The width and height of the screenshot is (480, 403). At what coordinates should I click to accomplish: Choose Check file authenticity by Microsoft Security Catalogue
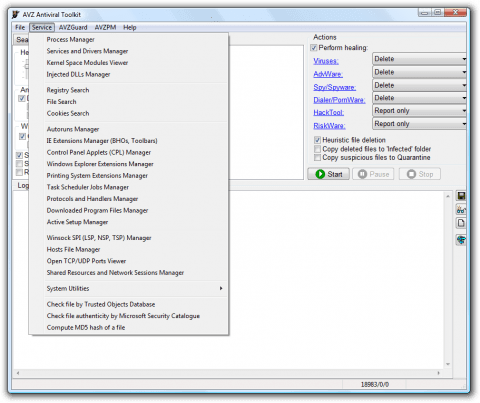(129, 316)
